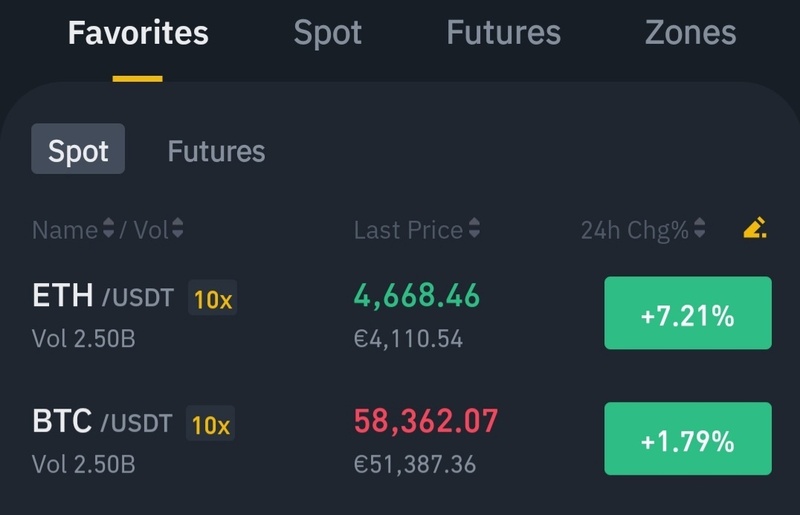Open the Zones tab

pyautogui.click(x=691, y=33)
